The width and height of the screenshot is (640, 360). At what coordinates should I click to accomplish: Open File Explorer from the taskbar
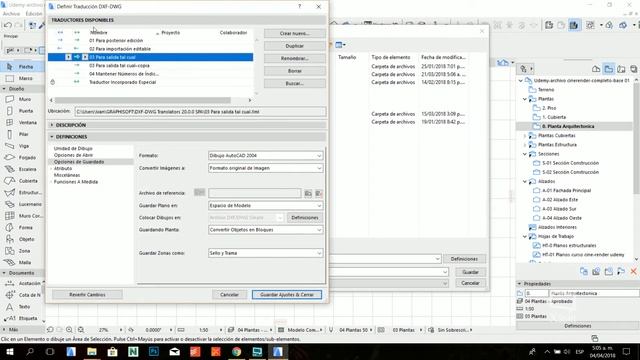point(92,351)
